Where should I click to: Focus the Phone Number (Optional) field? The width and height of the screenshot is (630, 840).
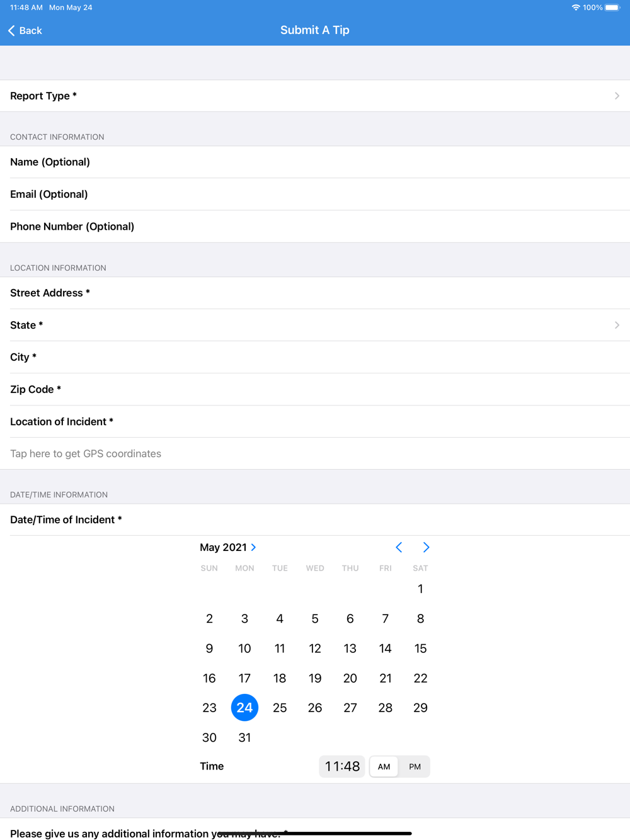tap(315, 226)
